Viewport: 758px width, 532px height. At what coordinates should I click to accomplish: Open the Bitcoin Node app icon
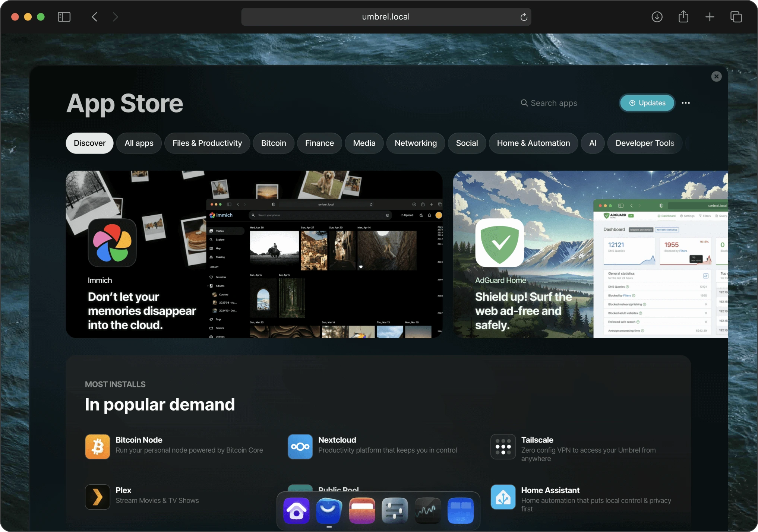[97, 446]
